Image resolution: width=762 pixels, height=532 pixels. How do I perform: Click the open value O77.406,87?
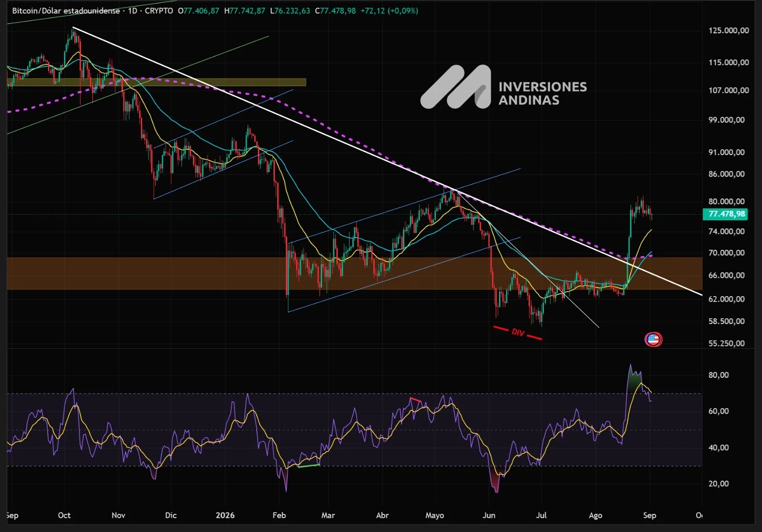199,10
